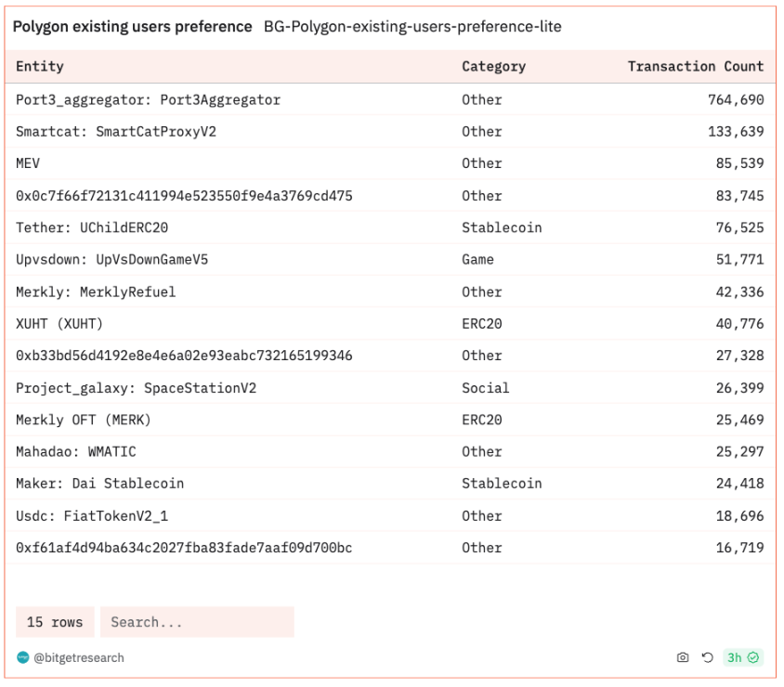Click the Maker: Dai Stablecoin row
The image size is (784, 687).
(x=99, y=484)
